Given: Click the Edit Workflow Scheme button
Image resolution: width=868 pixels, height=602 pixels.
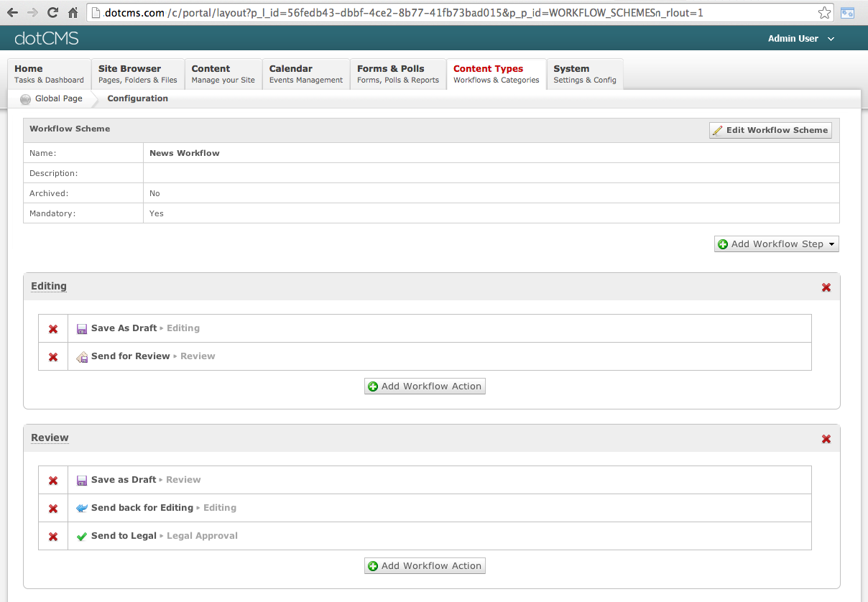Looking at the screenshot, I should pos(770,130).
